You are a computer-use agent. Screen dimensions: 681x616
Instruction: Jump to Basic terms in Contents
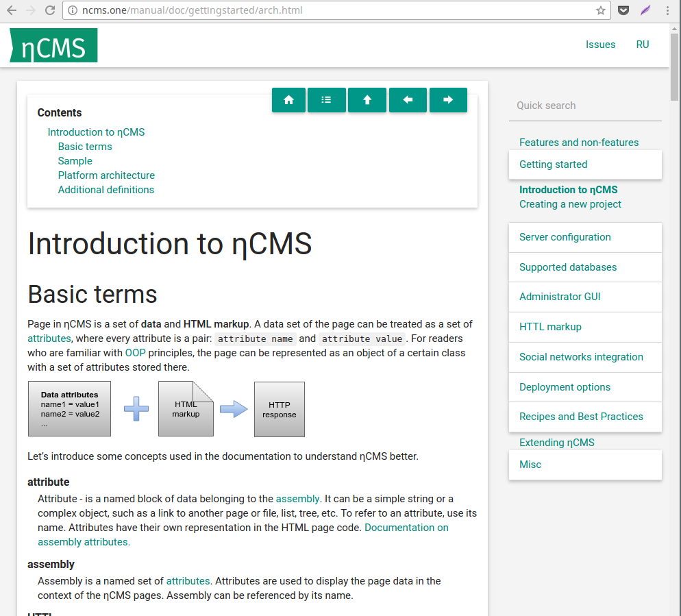pos(85,147)
